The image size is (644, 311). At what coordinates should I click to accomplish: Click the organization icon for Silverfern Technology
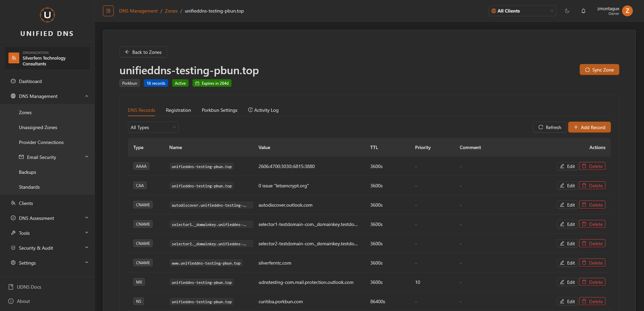(14, 58)
